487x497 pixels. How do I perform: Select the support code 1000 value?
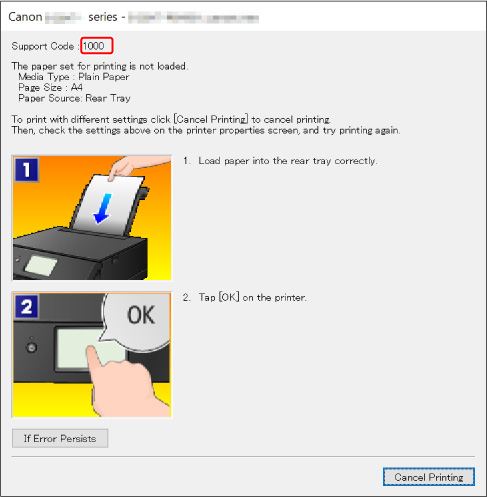point(94,46)
